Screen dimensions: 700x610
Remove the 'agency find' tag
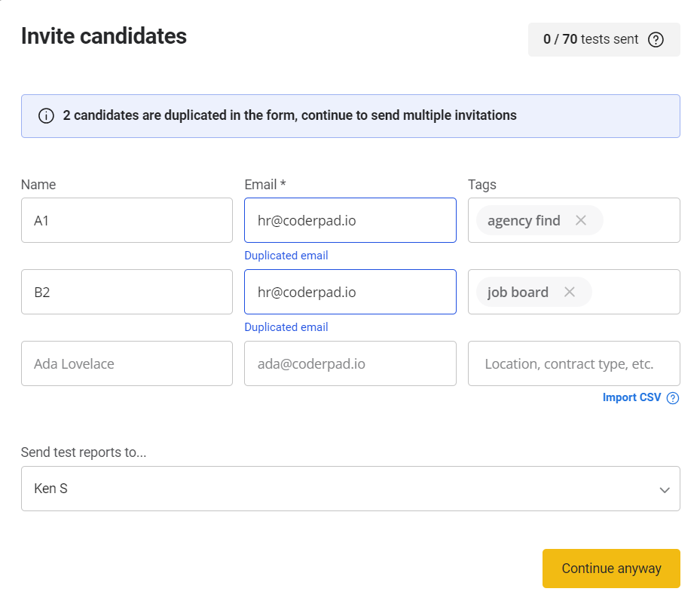click(x=581, y=220)
